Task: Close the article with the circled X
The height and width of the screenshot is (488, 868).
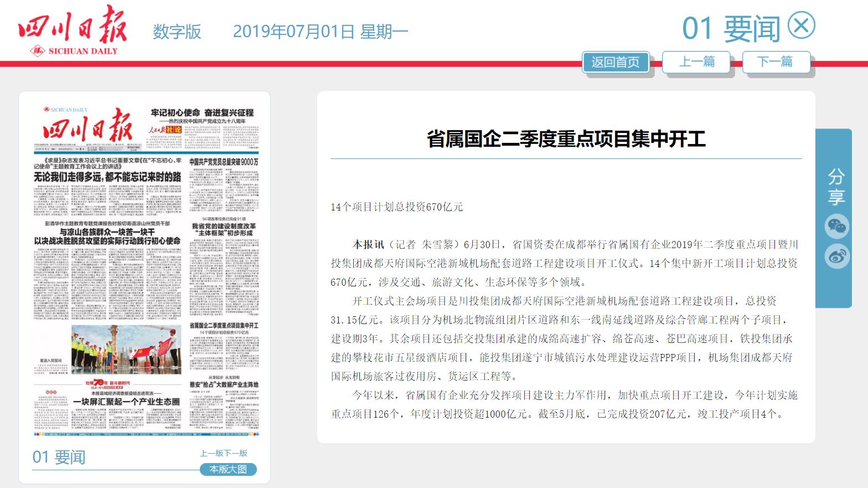Action: click(801, 25)
